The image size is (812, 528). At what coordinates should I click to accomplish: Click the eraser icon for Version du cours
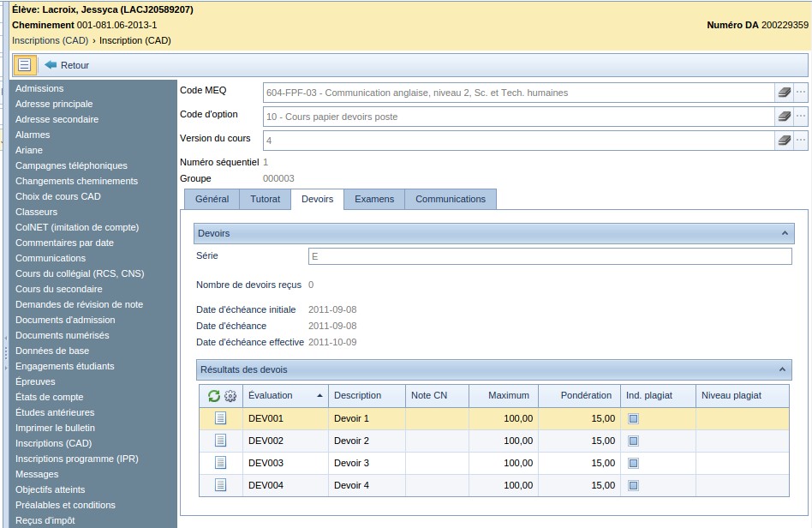pos(783,141)
